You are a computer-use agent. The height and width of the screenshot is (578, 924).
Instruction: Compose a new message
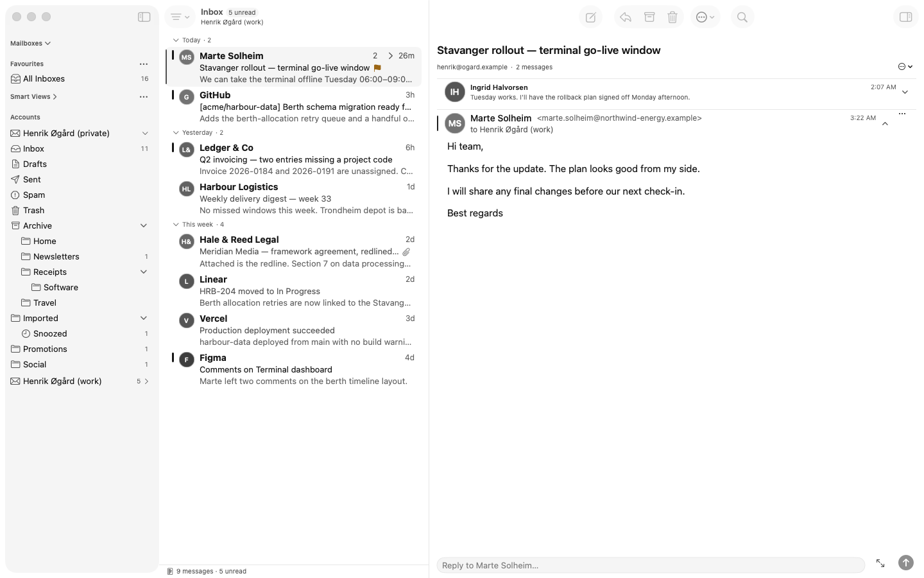click(x=590, y=17)
